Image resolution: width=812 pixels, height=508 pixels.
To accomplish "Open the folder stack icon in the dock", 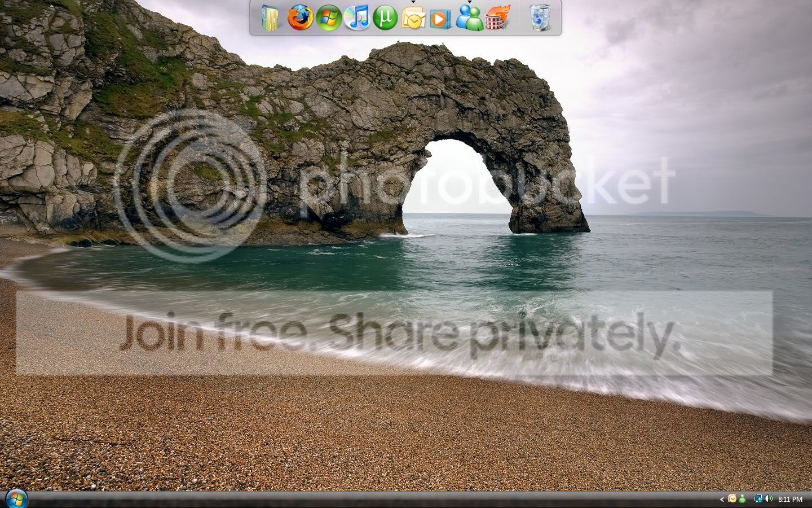I will pos(271,18).
